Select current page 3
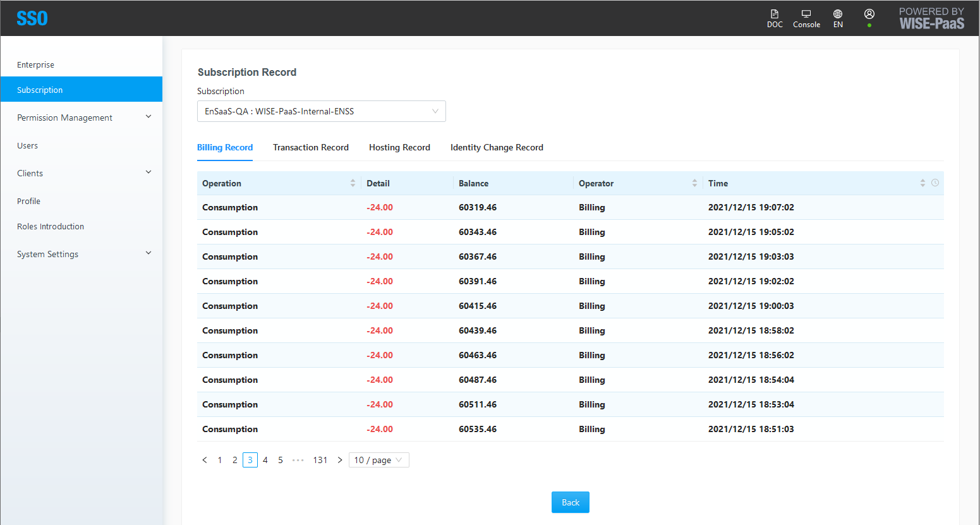The image size is (980, 525). click(x=250, y=460)
